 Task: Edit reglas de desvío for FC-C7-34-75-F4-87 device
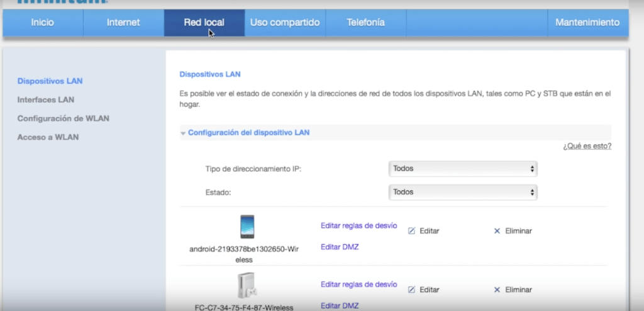click(x=359, y=285)
